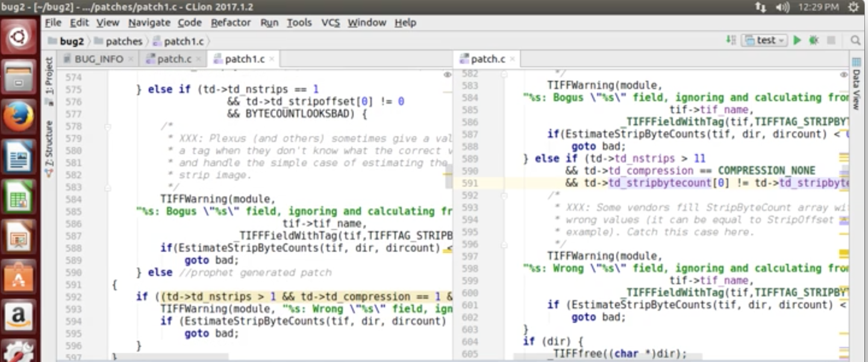Collapse the comment block at line 578

108,126
